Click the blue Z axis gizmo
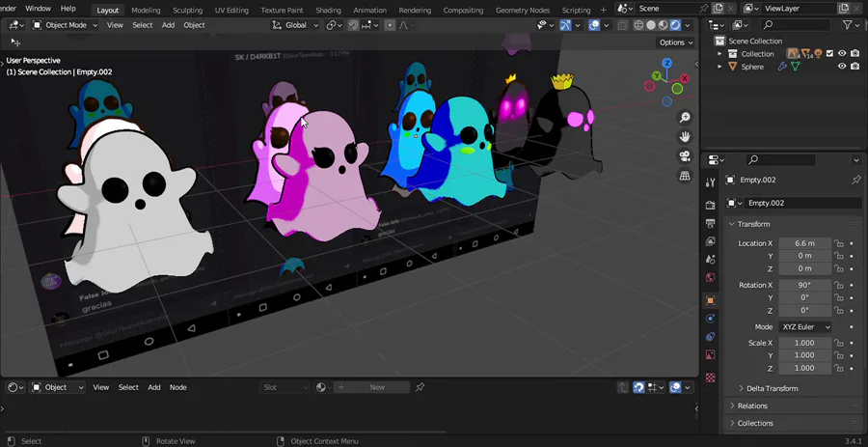This screenshot has height=447, width=868. pos(667,63)
